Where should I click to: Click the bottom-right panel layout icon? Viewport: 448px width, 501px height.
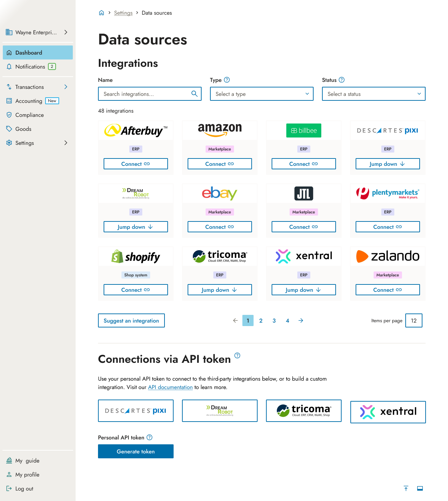[x=420, y=488]
